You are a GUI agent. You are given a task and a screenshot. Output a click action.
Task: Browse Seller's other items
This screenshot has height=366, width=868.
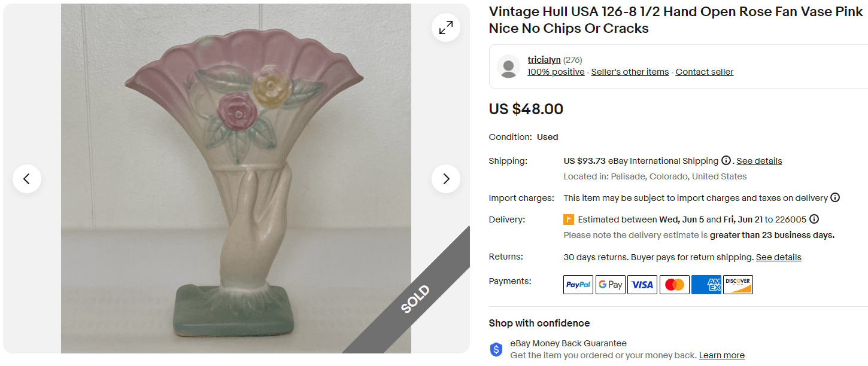[x=630, y=71]
